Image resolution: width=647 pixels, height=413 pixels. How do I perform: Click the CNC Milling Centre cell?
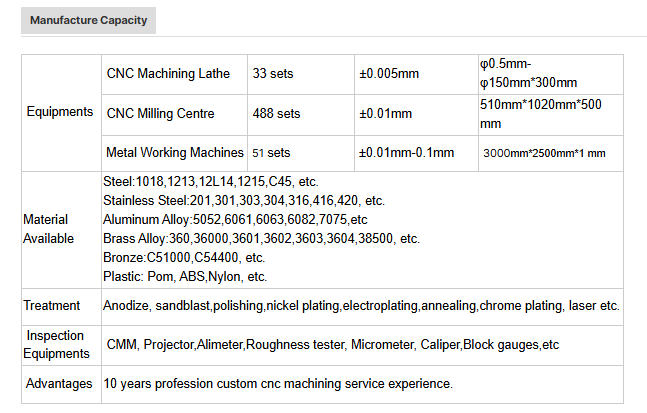(x=175, y=115)
